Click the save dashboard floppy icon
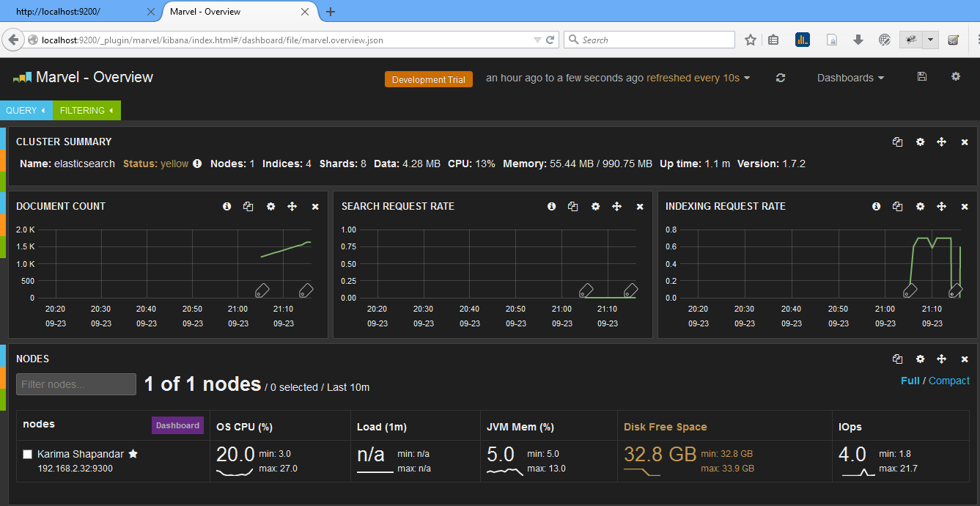Screen dimensions: 980x506 pos(922,77)
